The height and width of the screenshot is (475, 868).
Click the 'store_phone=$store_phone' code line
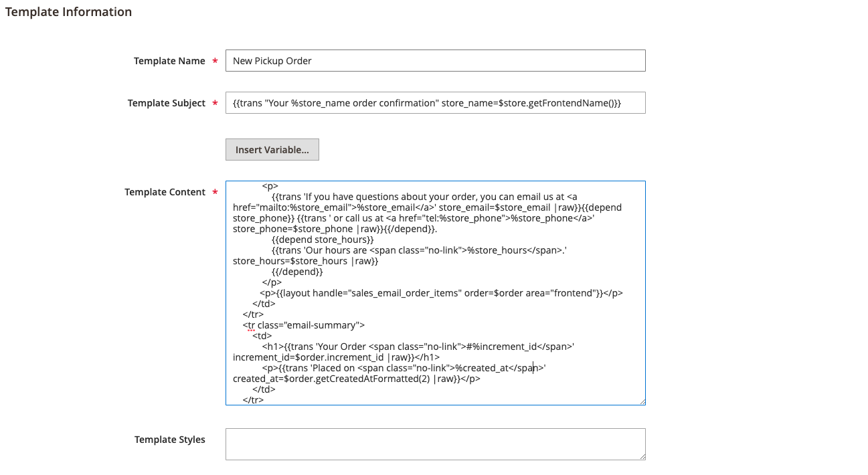[335, 229]
